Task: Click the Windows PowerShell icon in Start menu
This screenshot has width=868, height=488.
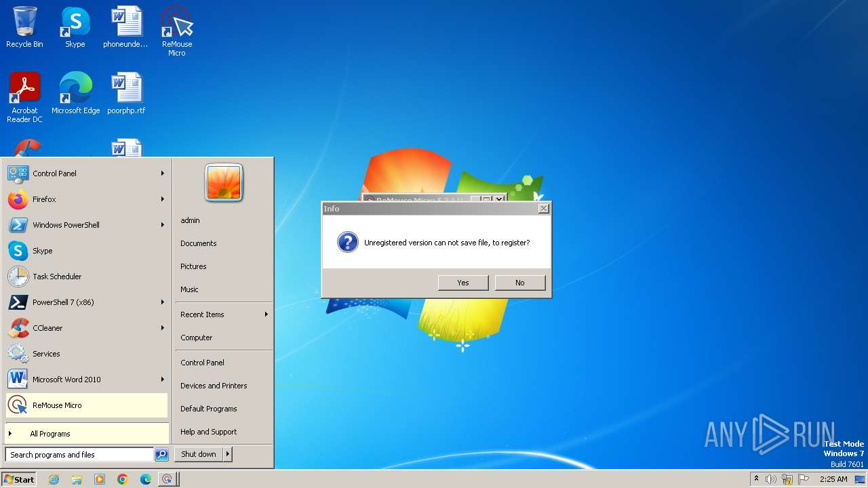Action: 18,225
